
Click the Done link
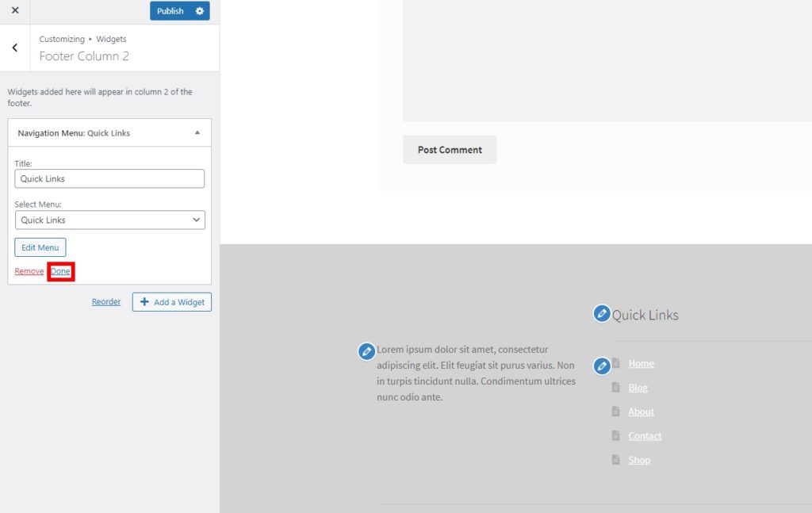(60, 271)
